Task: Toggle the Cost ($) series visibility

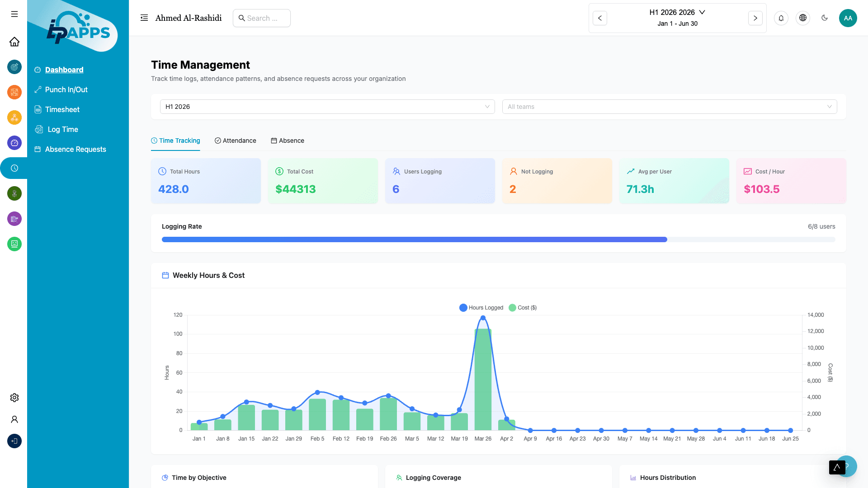Action: (523, 308)
